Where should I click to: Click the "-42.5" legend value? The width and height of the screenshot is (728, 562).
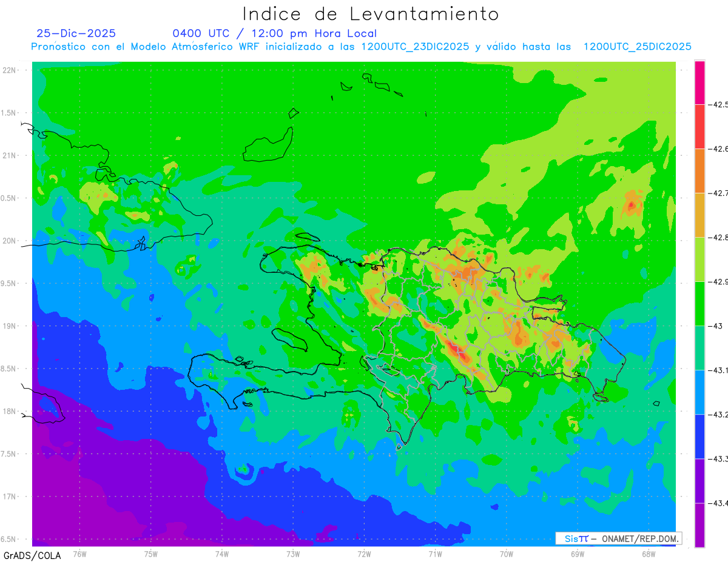coord(718,104)
